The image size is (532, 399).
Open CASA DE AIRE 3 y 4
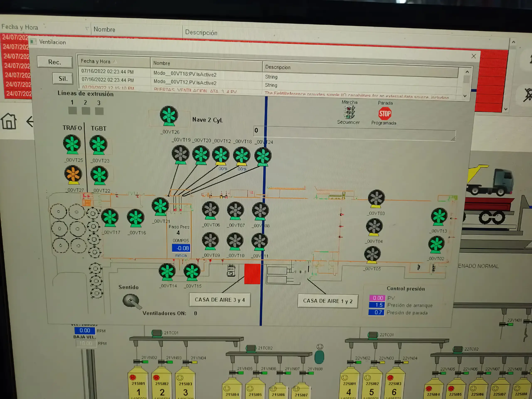(220, 300)
